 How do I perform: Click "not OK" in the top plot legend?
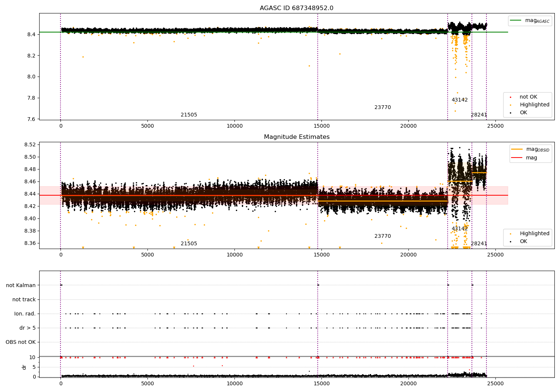(x=528, y=97)
